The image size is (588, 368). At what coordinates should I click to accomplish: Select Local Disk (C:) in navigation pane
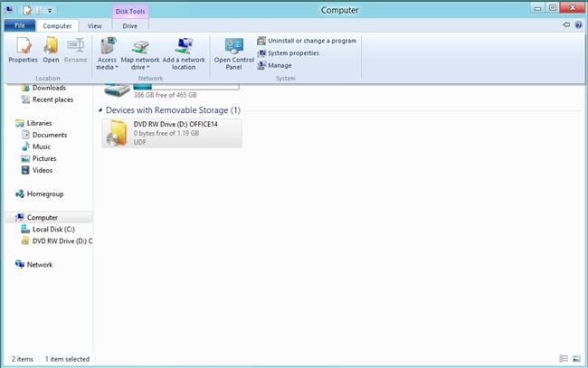click(x=53, y=230)
